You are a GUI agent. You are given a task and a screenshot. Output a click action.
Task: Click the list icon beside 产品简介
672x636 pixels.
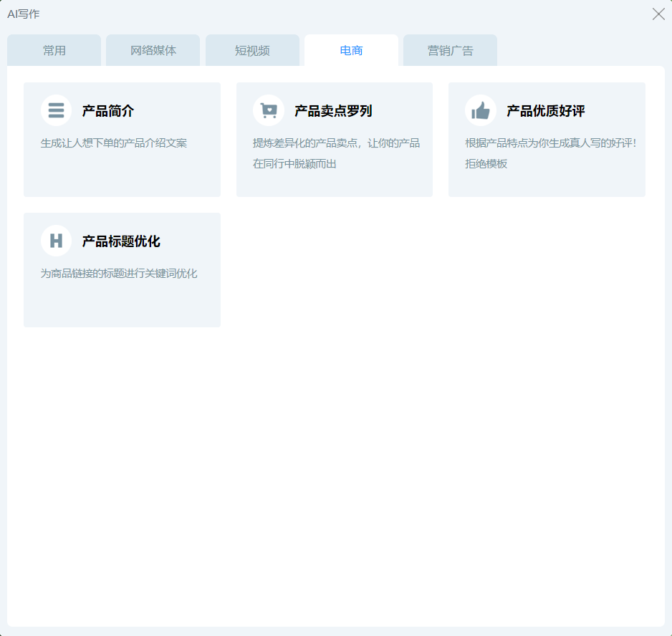coord(56,110)
